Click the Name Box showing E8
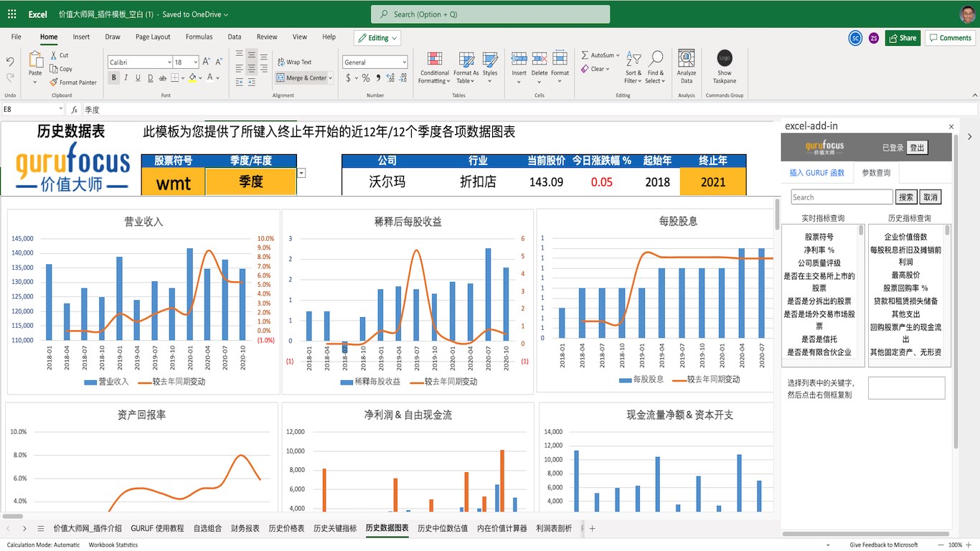This screenshot has height=551, width=980. pyautogui.click(x=32, y=110)
